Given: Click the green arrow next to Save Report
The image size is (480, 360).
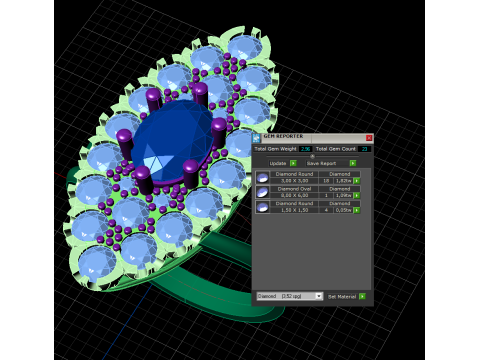Looking at the screenshot, I should (x=353, y=163).
